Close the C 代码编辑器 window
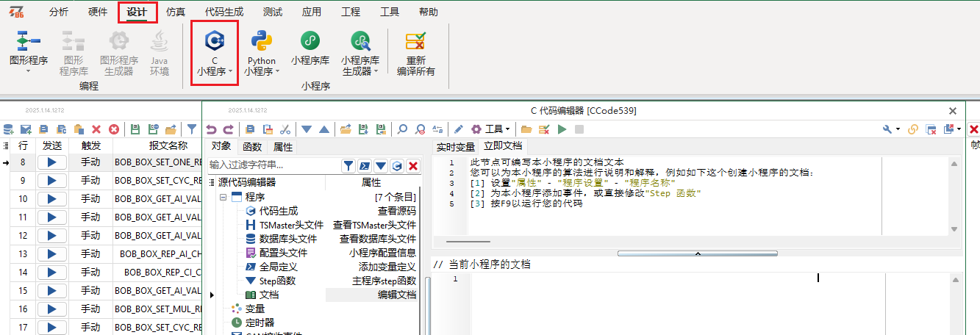Image resolution: width=980 pixels, height=335 pixels. click(x=953, y=111)
